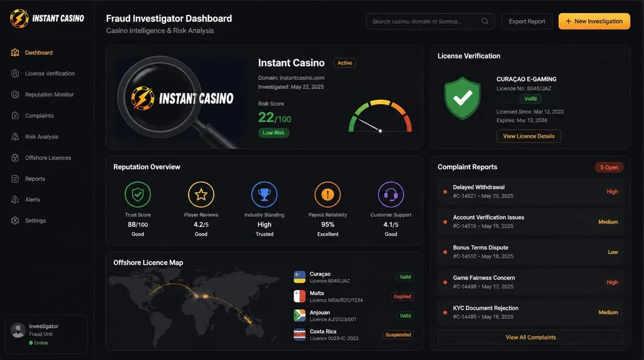
Task: Click the Curaçao row's Valid badge
Action: click(405, 277)
